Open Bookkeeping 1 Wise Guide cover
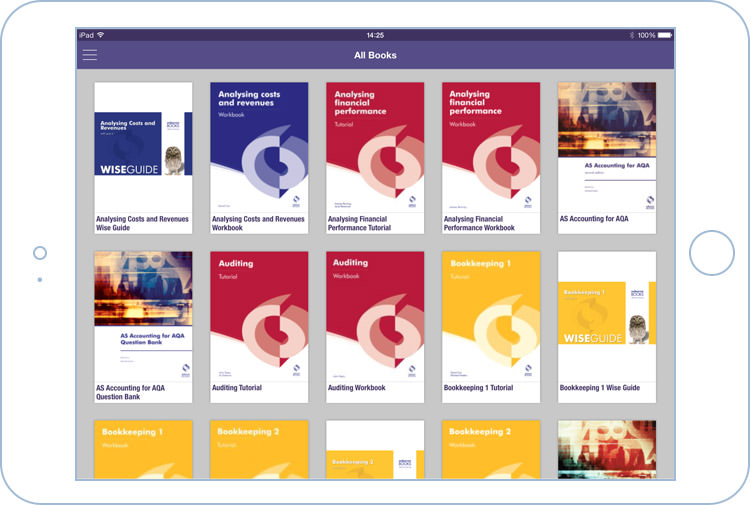Viewport: 750px width, 505px height. click(607, 315)
